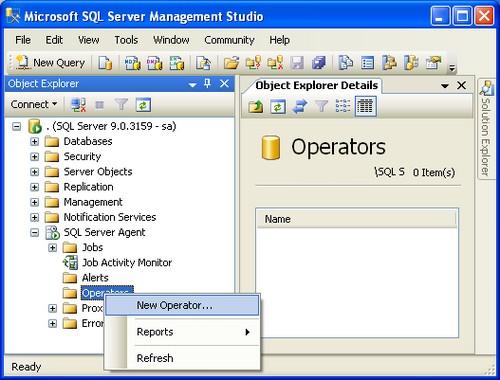
Task: Click the Registered Servers icon
Action: (x=346, y=63)
